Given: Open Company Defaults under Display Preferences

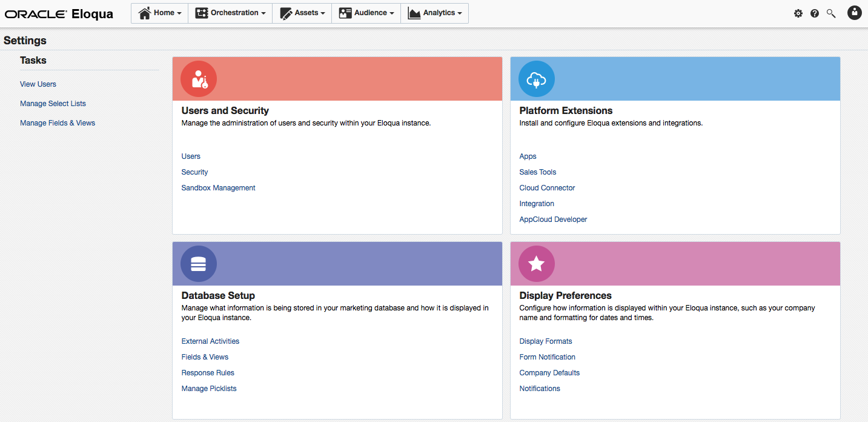Looking at the screenshot, I should pos(549,372).
